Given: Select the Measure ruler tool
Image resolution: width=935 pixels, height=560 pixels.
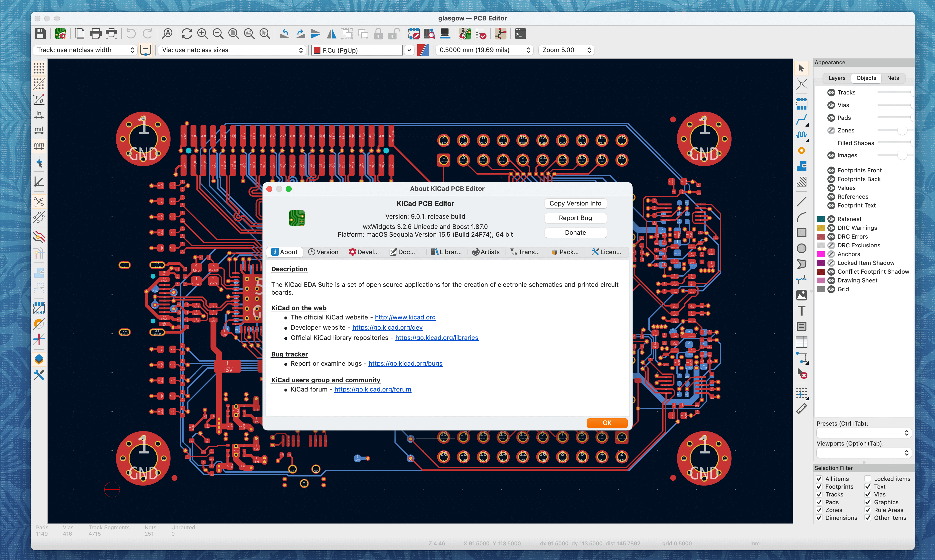Looking at the screenshot, I should (801, 409).
